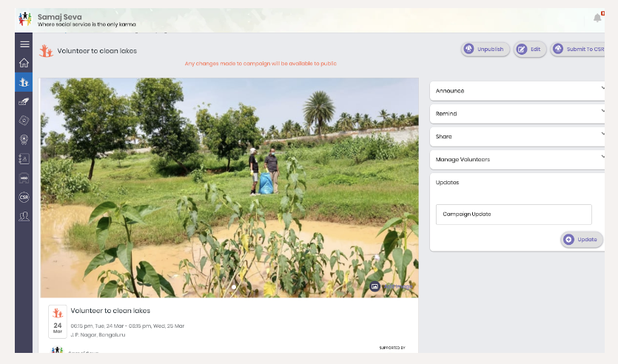Screen dimensions: 618x364
Task: Expand the Manage Volunteers panel
Action: 517,160
